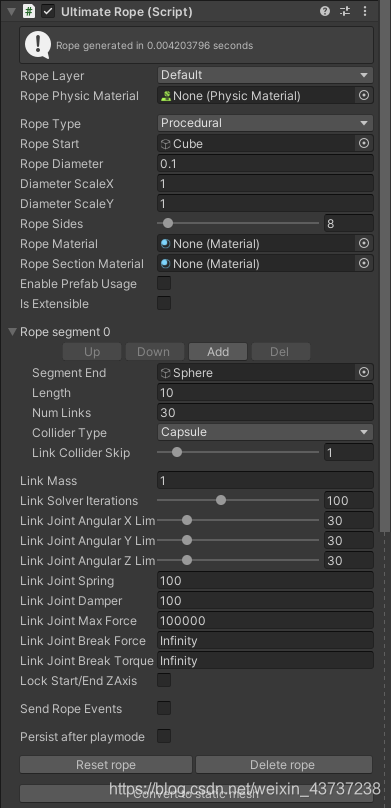Image resolution: width=391 pixels, height=808 pixels.
Task: Open the Rope Type dropdown
Action: pyautogui.click(x=265, y=123)
